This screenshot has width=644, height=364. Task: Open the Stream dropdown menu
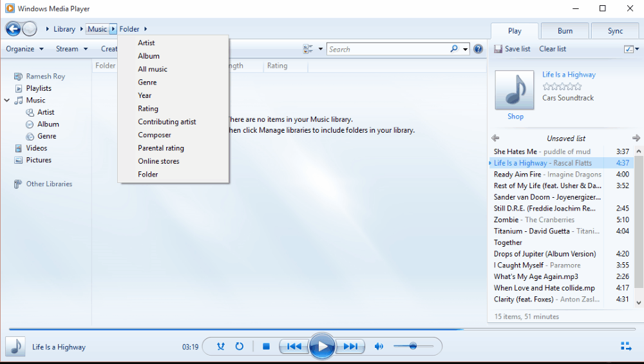(72, 49)
